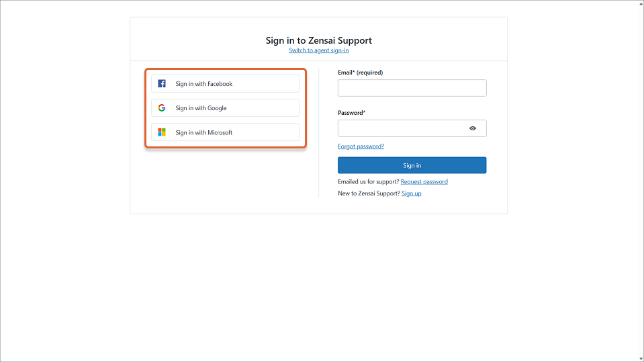The height and width of the screenshot is (362, 644).
Task: Click the Facebook logo icon
Action: coord(162,83)
